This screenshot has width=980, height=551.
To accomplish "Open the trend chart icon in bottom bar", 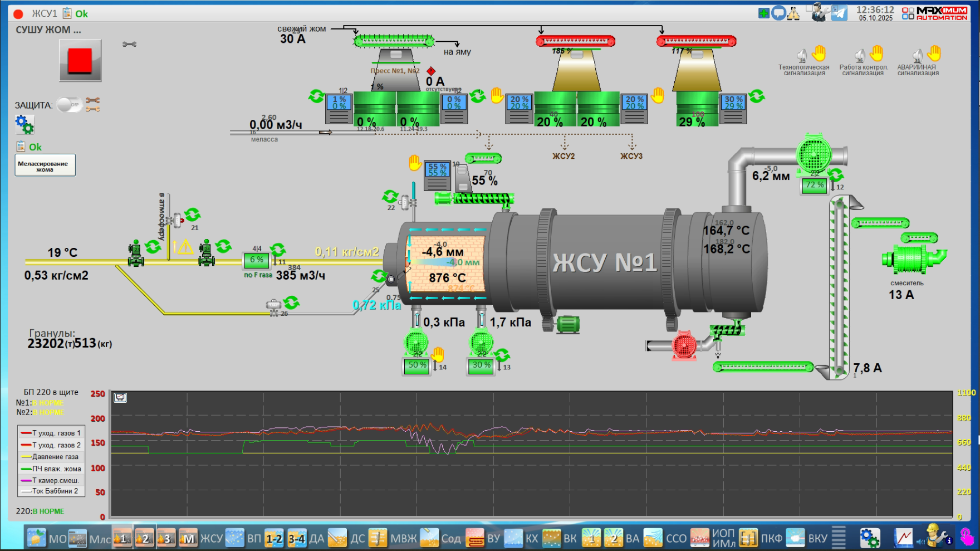I will tap(904, 538).
